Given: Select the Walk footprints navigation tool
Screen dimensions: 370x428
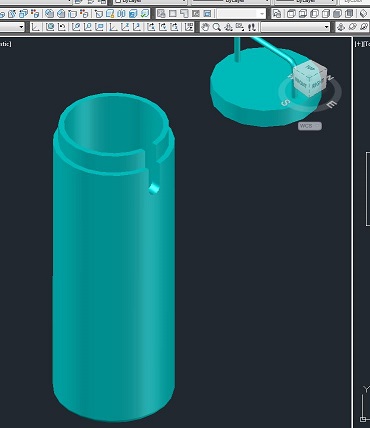Looking at the screenshot, I should 252,27.
